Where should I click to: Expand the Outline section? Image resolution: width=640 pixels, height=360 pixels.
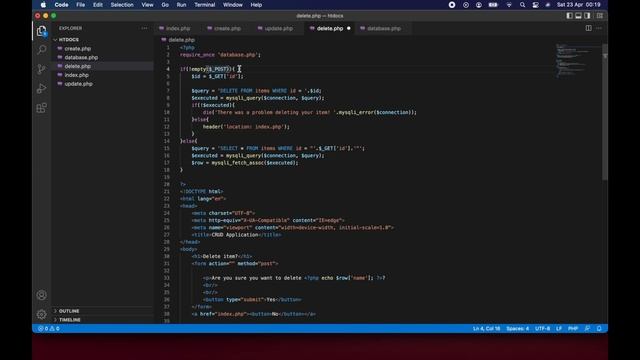(69, 311)
